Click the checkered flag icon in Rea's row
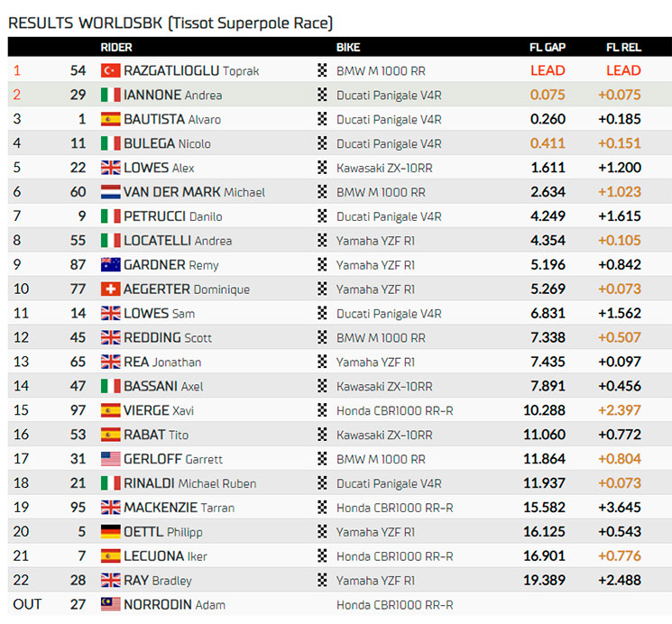Viewport: 672px width, 624px height. pyautogui.click(x=322, y=362)
